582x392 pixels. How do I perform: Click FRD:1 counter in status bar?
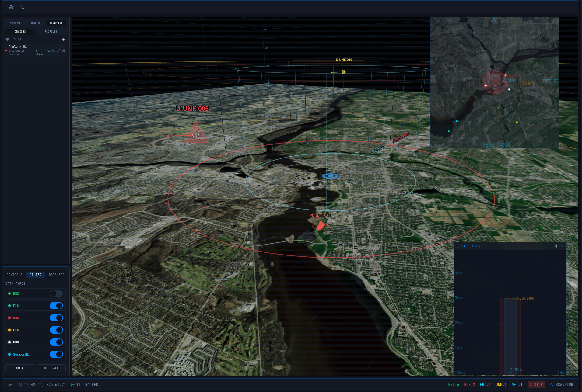tap(485, 385)
